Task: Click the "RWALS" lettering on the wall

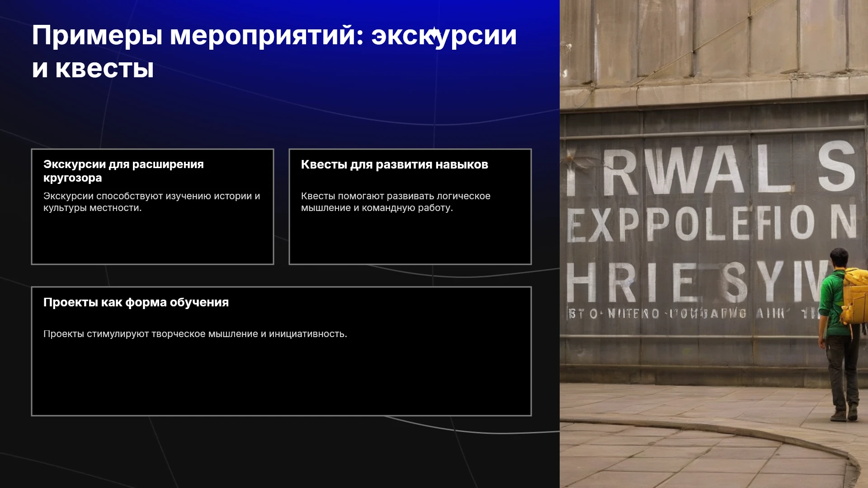Action: click(710, 168)
